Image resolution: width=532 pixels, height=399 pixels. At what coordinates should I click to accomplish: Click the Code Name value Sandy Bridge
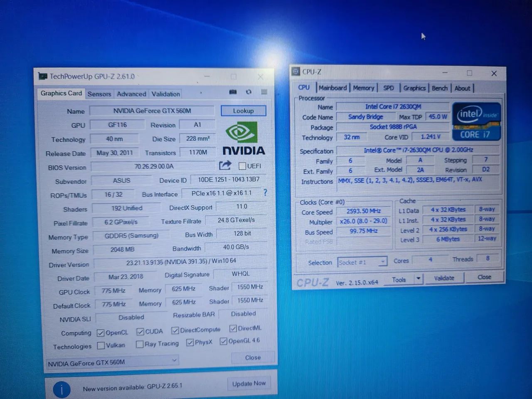pos(365,117)
